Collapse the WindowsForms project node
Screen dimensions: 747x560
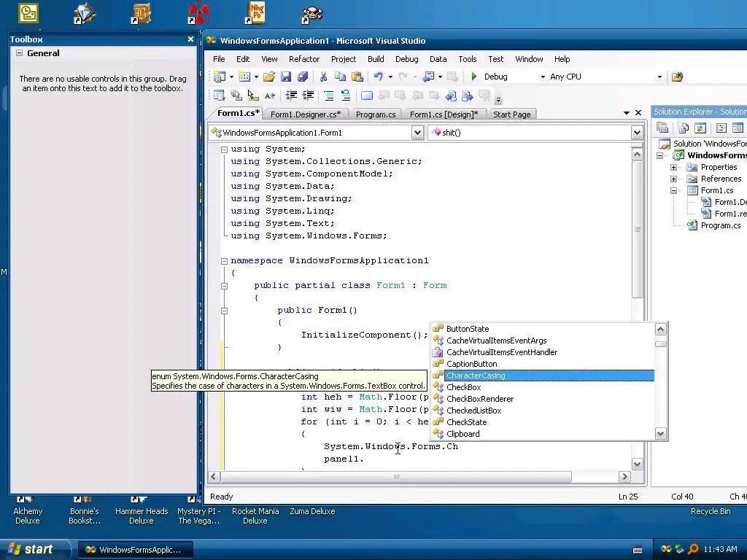tap(659, 156)
